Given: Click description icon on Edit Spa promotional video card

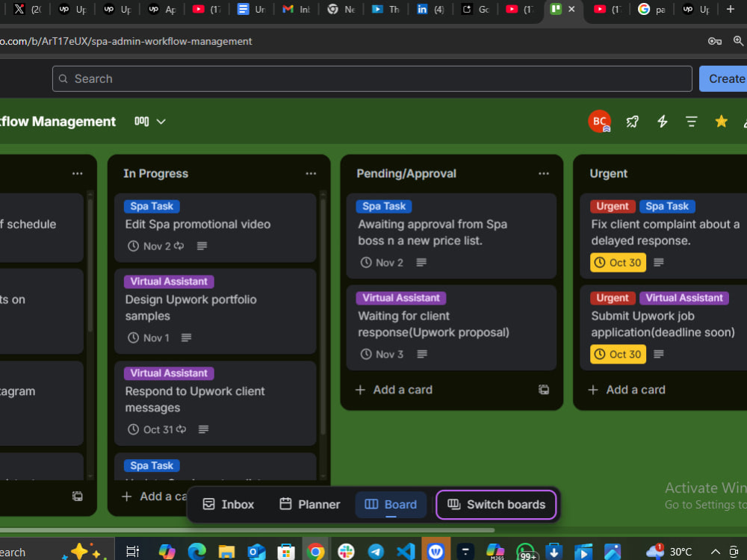Looking at the screenshot, I should [x=202, y=246].
